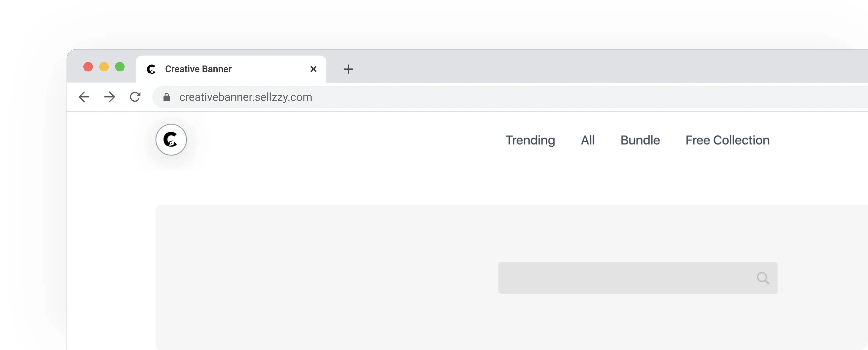
Task: Go forward using the forward arrow
Action: click(109, 97)
